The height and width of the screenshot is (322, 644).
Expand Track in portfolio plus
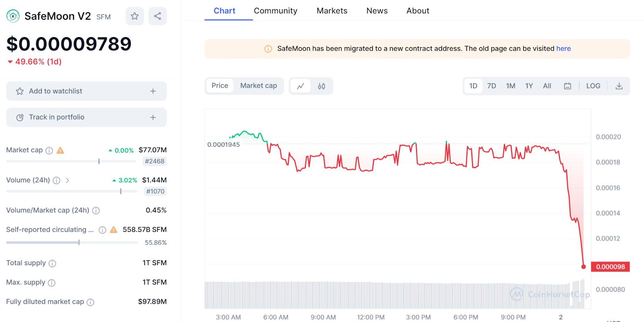153,118
